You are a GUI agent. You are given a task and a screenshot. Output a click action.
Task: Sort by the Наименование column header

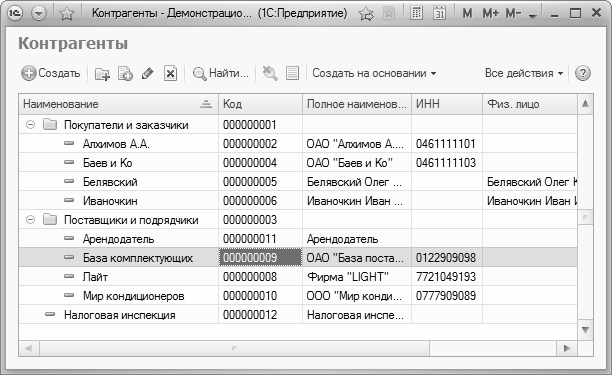pos(119,104)
